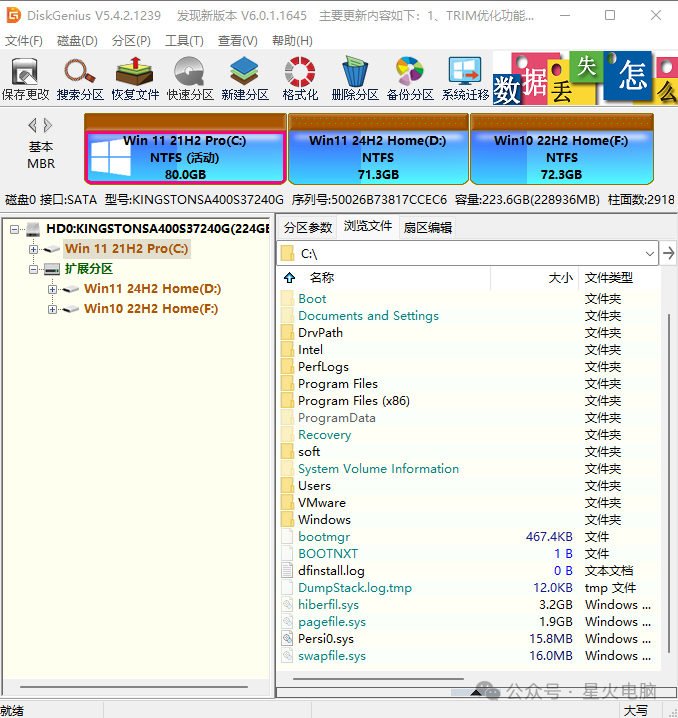The height and width of the screenshot is (718, 678).
Task: Click the up-folder arrow in file list header
Action: (x=289, y=277)
